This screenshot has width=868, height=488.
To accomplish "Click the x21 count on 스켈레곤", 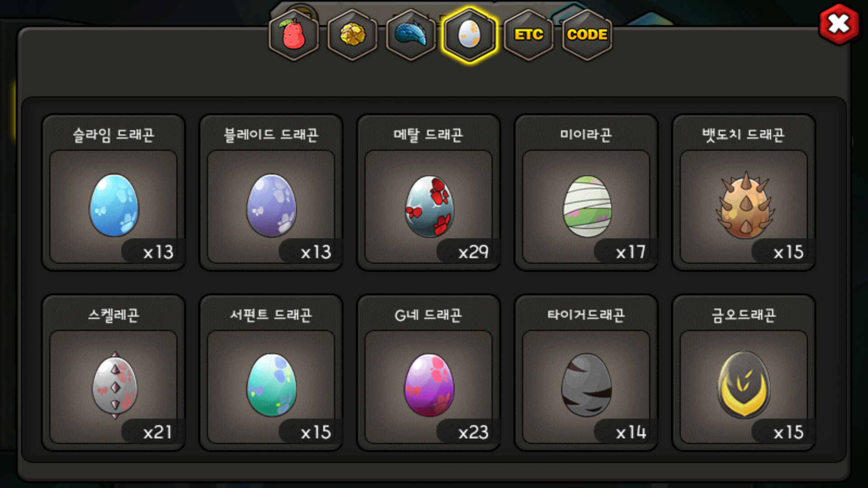I will click(157, 432).
